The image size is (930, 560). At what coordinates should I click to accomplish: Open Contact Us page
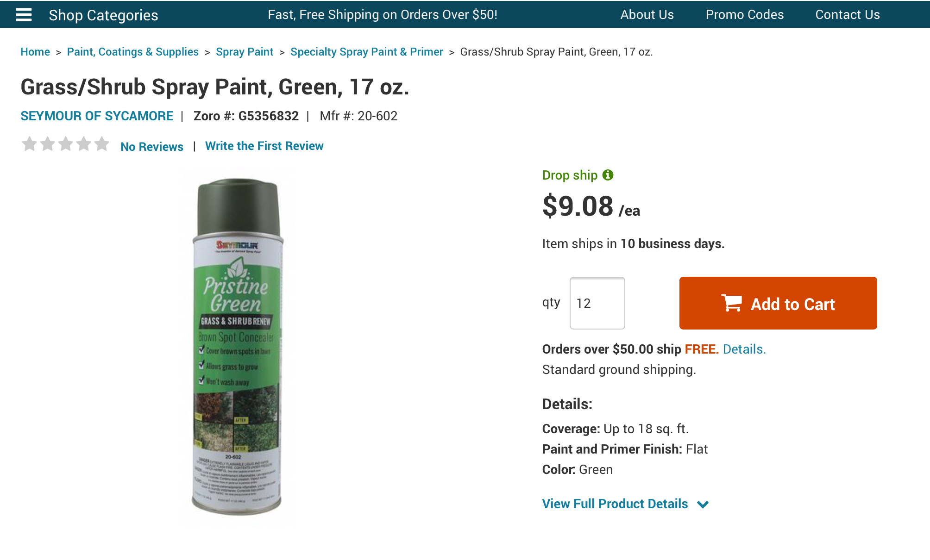pos(847,15)
